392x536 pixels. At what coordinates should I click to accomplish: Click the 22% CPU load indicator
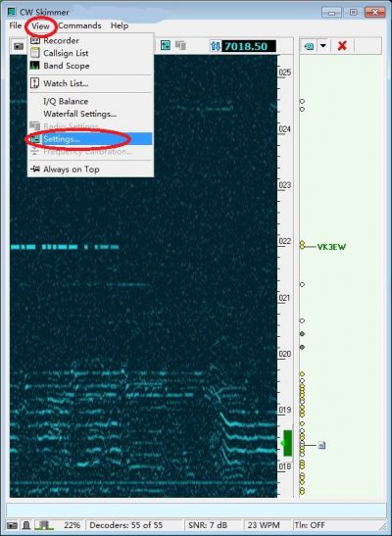pos(73,525)
